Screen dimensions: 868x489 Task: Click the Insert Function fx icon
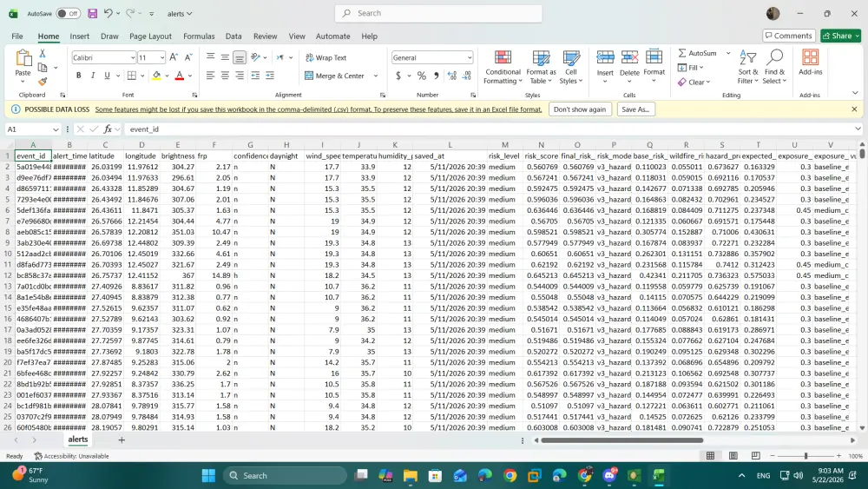(x=108, y=129)
